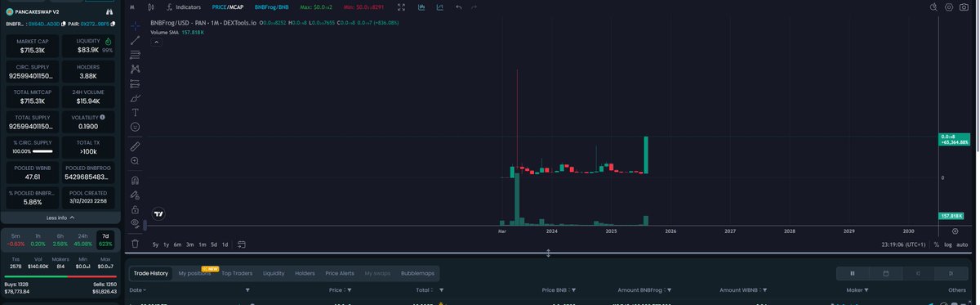980x305 pixels.
Task: Open the Fibonacci retracement tool
Action: (135, 55)
